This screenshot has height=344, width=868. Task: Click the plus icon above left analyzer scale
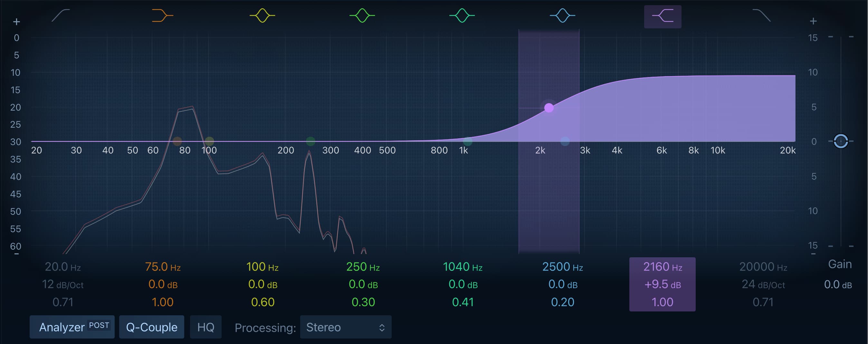16,22
